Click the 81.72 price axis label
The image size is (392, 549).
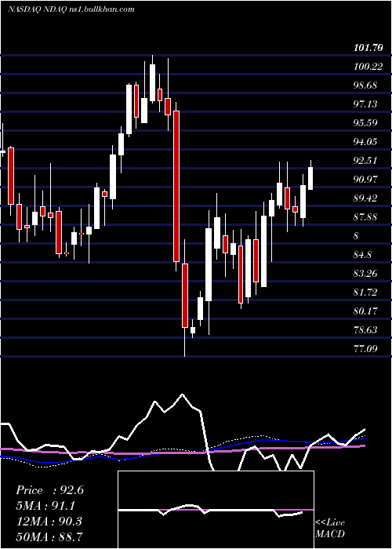tap(365, 293)
